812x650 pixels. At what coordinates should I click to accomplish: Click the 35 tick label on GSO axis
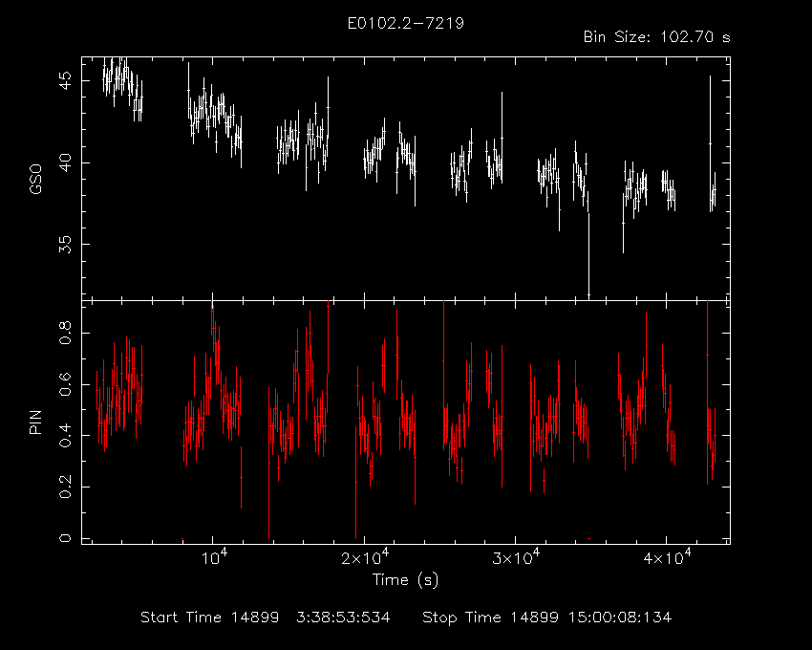click(65, 244)
